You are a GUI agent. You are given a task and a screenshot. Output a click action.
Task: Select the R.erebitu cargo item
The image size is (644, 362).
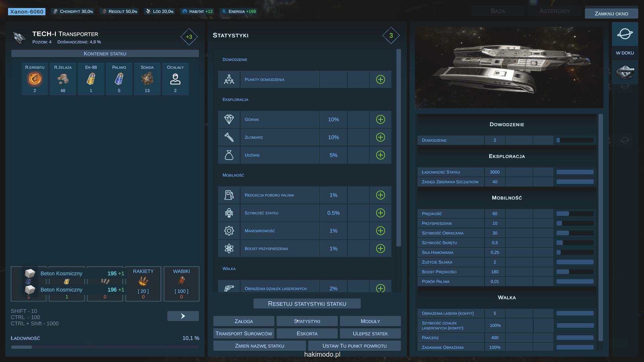35,79
